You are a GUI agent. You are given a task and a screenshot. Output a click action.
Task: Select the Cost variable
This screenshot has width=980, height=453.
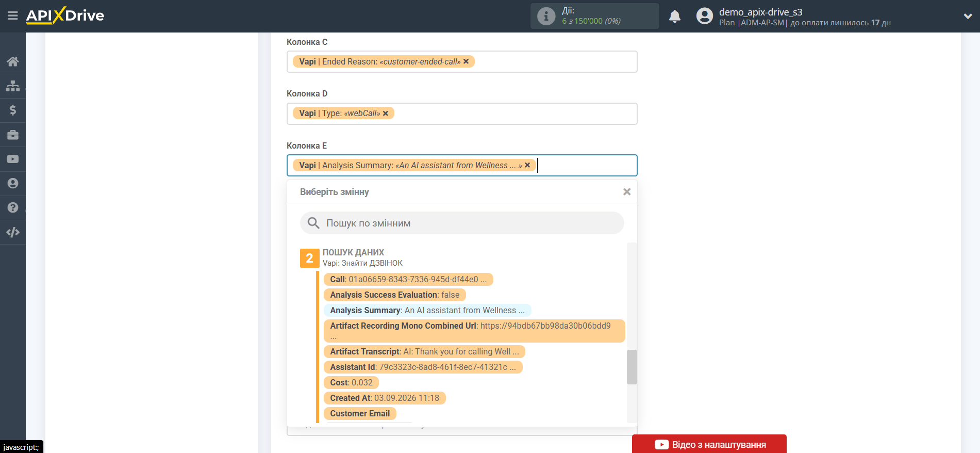[x=352, y=382]
